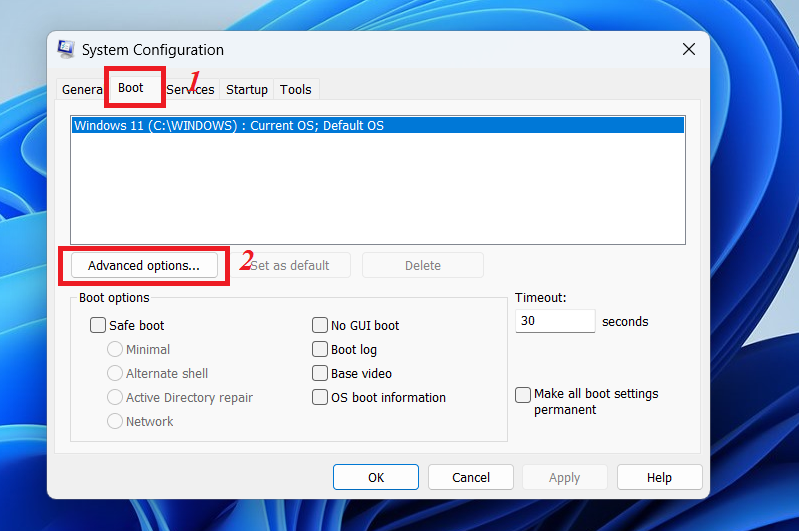Image resolution: width=799 pixels, height=531 pixels.
Task: Click the Cancel button
Action: pyautogui.click(x=471, y=477)
